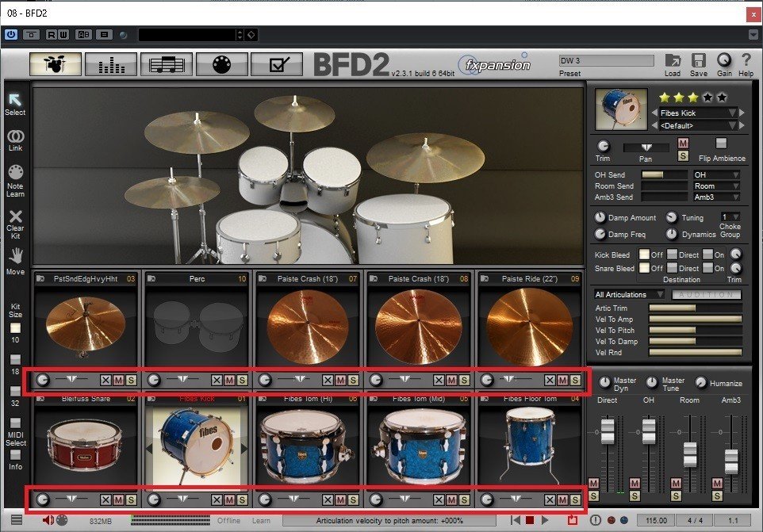Set kit size to 32

coord(16,392)
